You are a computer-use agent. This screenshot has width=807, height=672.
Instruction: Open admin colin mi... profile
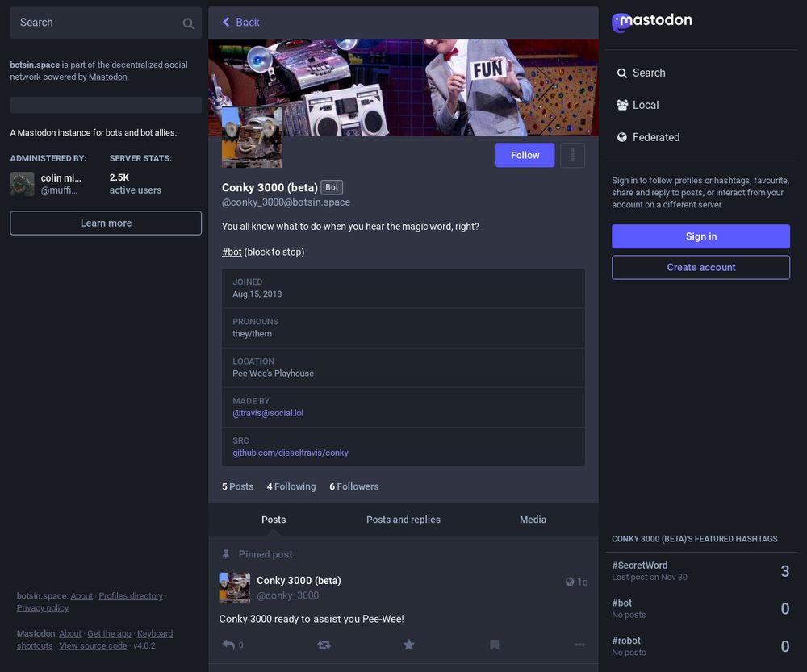coord(61,178)
